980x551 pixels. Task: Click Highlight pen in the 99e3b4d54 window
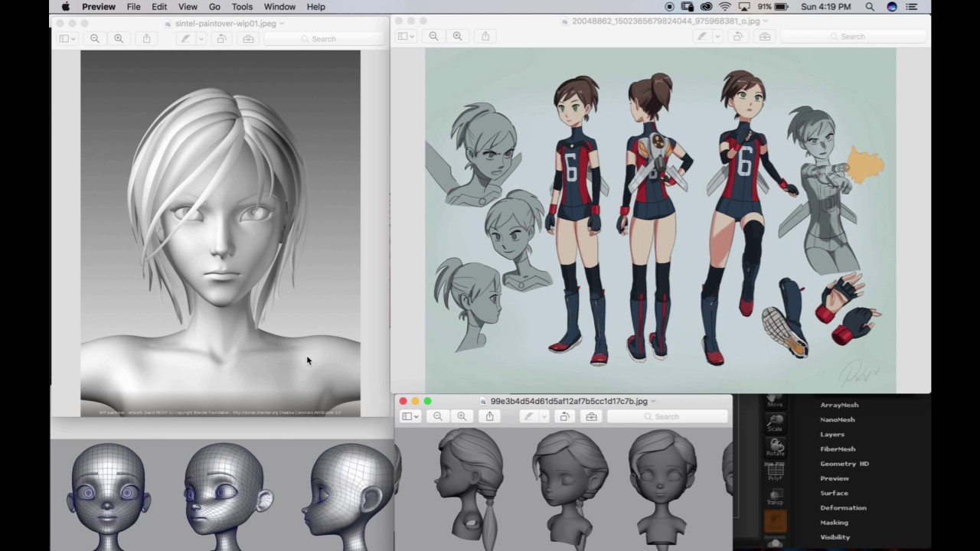pyautogui.click(x=528, y=416)
